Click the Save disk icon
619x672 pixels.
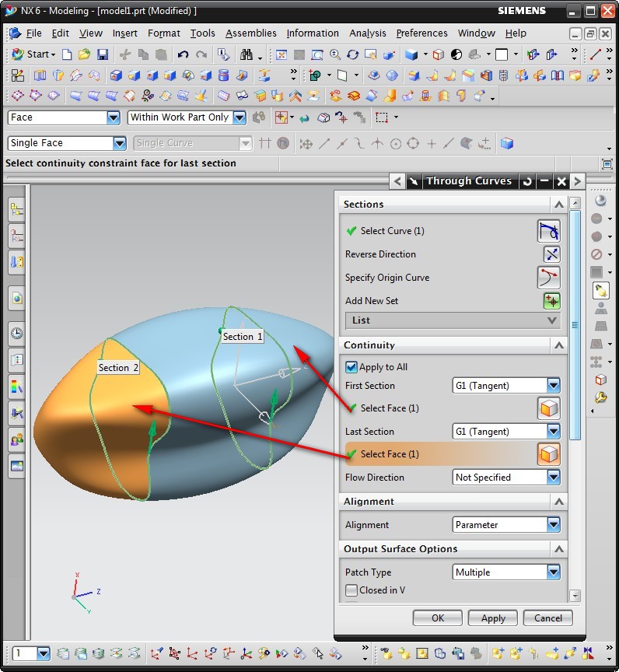pos(103,54)
